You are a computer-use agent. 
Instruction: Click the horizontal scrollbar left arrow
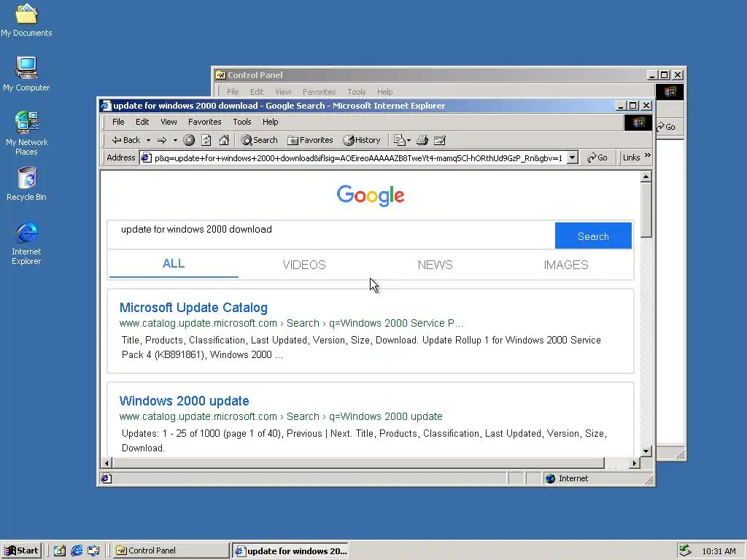click(x=107, y=463)
